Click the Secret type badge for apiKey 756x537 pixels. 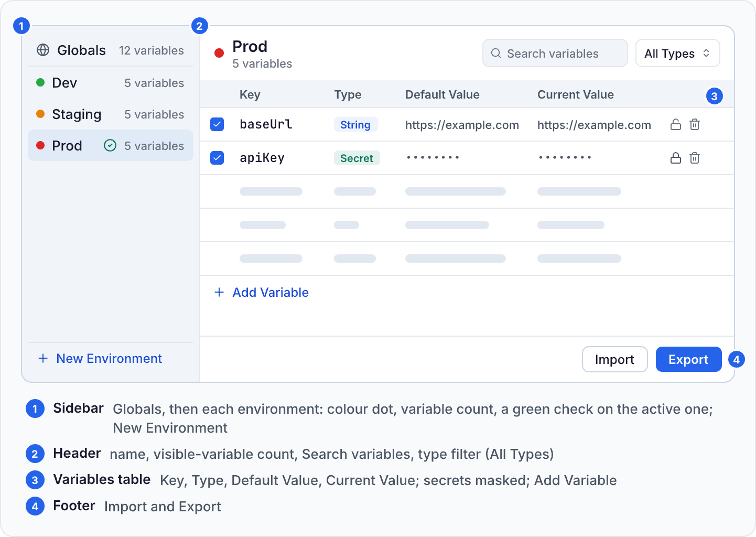(x=357, y=158)
